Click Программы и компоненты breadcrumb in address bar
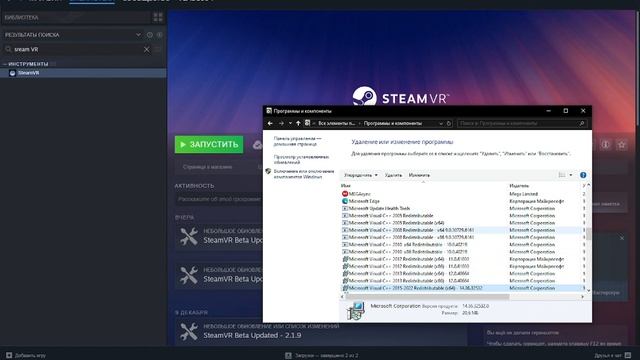640x360 pixels. point(393,123)
